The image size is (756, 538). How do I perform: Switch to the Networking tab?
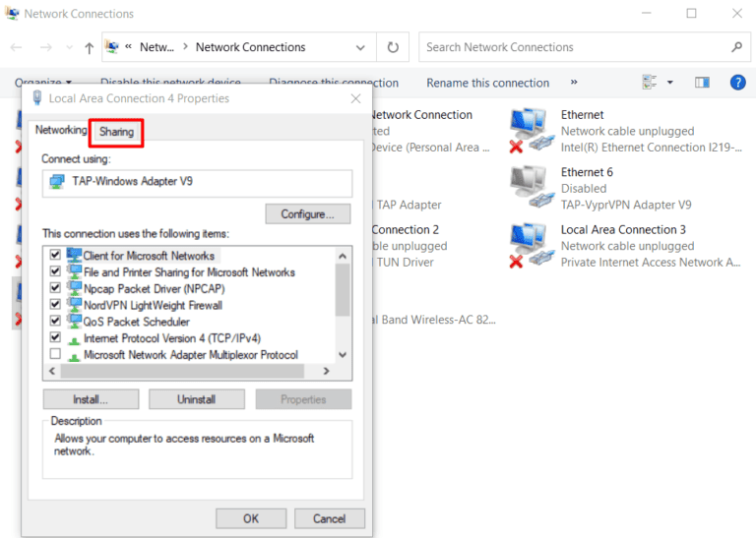pos(61,130)
